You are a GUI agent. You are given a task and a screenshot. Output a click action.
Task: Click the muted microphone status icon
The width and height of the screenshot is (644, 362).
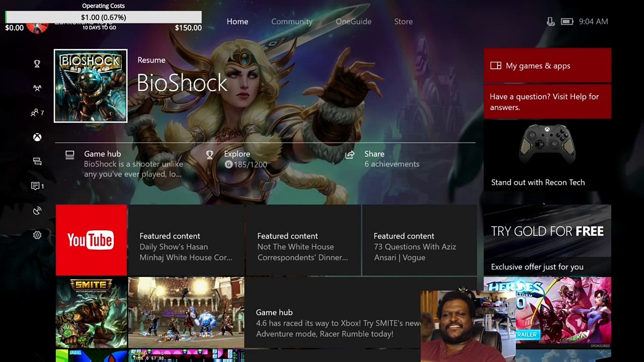[x=550, y=22]
